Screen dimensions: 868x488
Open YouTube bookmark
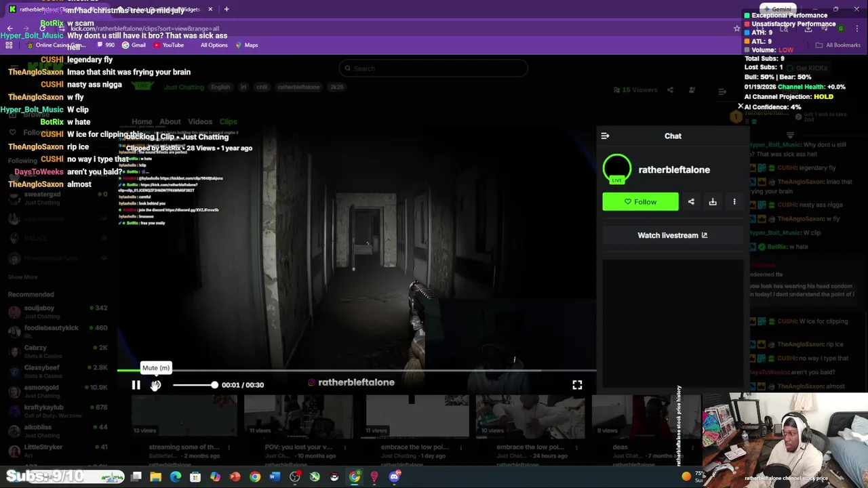click(168, 45)
